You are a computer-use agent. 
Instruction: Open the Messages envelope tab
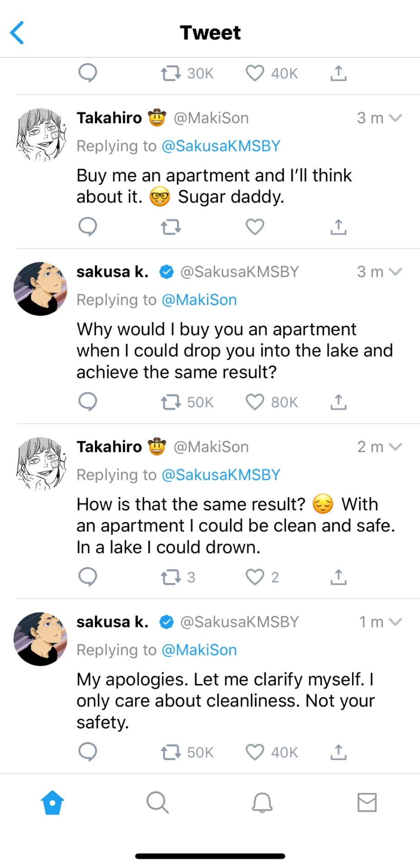tap(367, 802)
